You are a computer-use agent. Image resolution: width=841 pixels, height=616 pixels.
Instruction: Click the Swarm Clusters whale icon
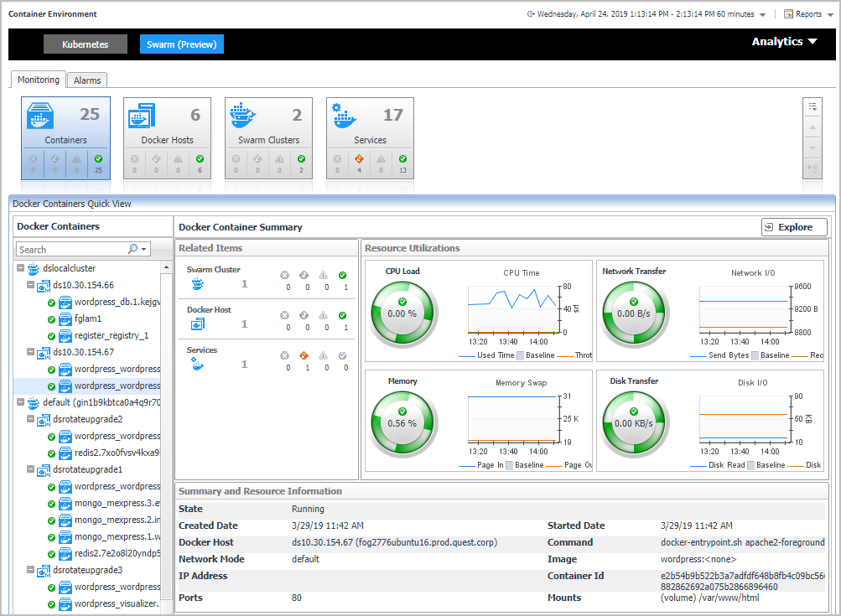point(244,116)
